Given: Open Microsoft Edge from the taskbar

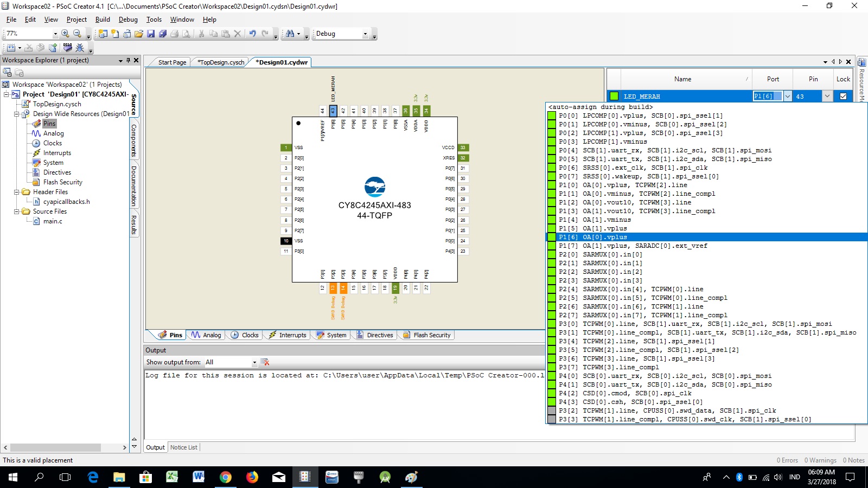Looking at the screenshot, I should coord(93,477).
